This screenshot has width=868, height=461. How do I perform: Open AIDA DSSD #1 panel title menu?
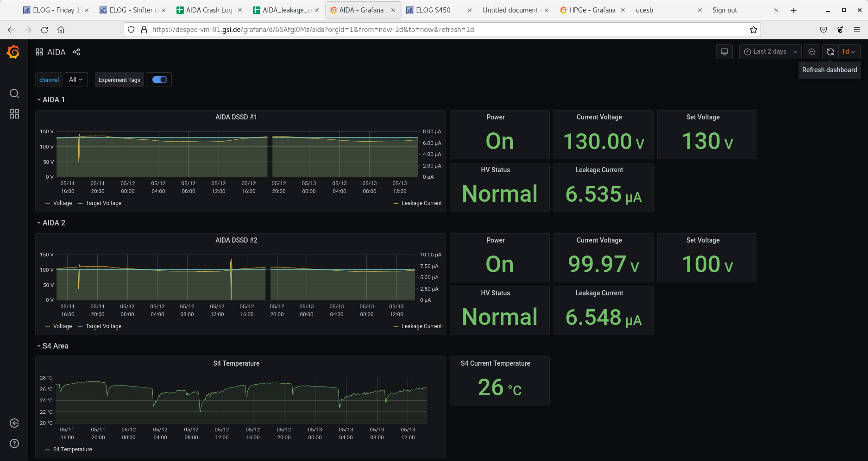[236, 117]
